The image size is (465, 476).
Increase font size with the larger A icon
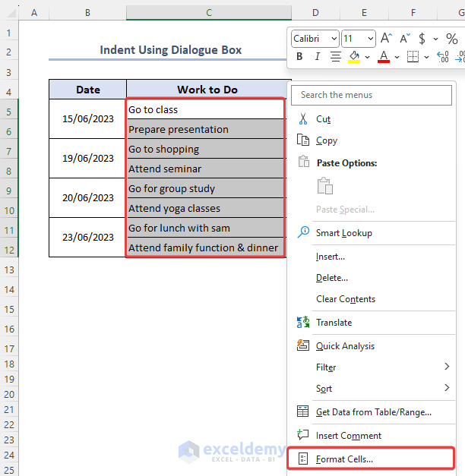pos(386,38)
